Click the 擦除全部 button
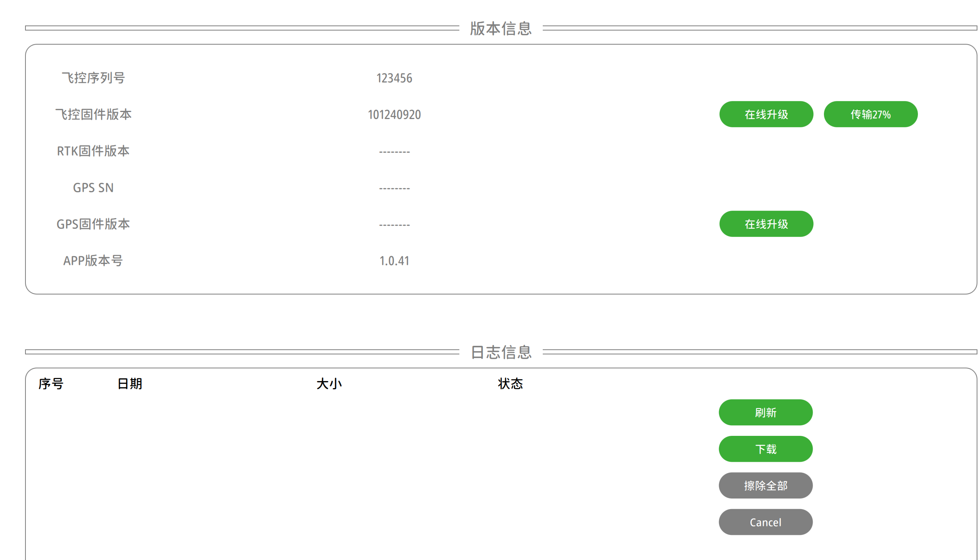The width and height of the screenshot is (979, 560). click(x=765, y=485)
